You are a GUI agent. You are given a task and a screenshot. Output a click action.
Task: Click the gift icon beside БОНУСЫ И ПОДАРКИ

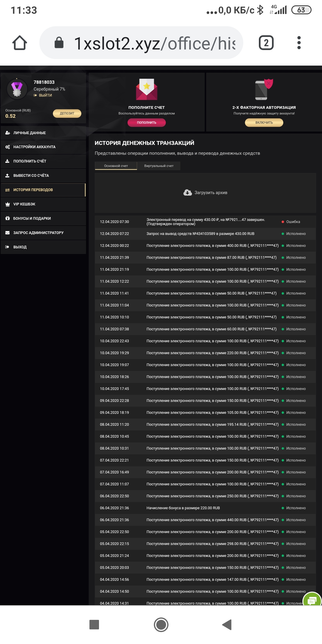click(7, 219)
